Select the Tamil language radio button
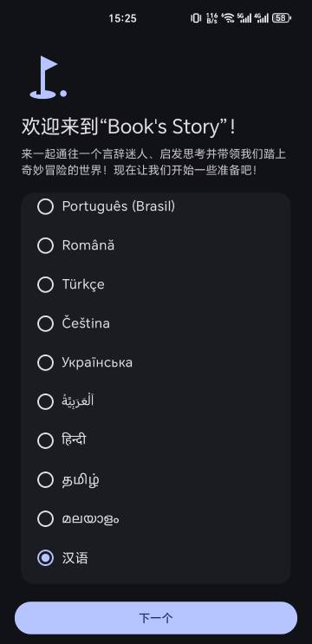Viewport: 312px width, 644px height. pyautogui.click(x=46, y=479)
